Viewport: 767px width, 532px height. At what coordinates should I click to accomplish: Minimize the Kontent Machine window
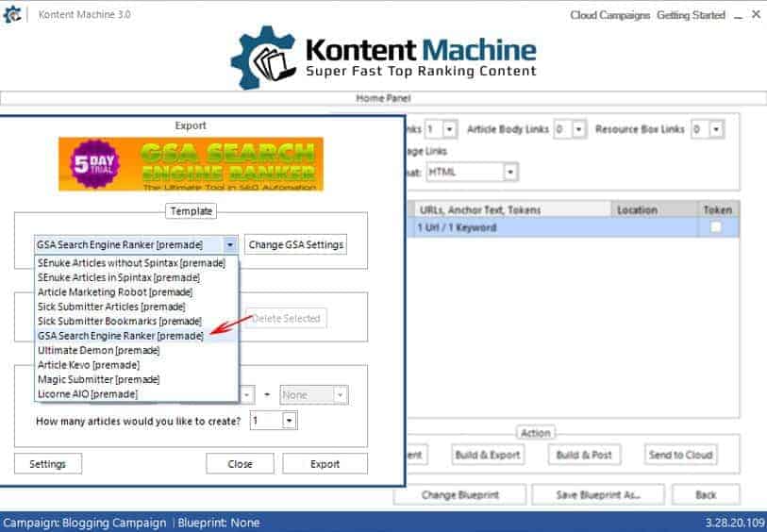tap(739, 16)
